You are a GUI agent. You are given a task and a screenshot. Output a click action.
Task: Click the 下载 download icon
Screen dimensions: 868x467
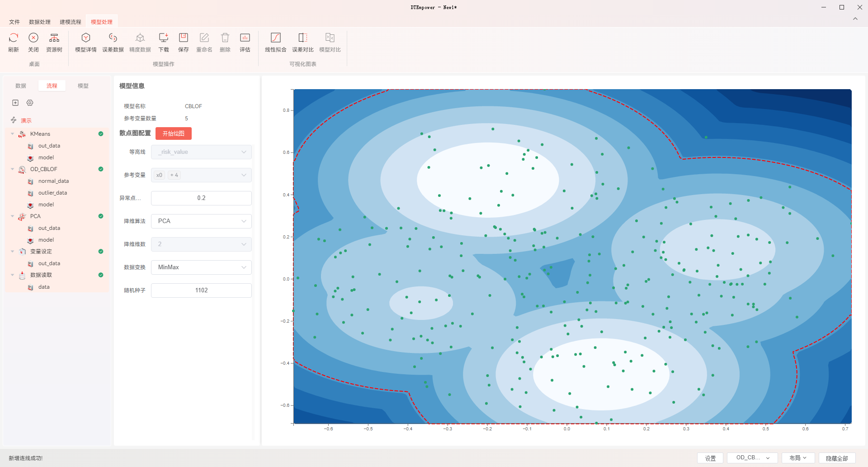(x=164, y=38)
